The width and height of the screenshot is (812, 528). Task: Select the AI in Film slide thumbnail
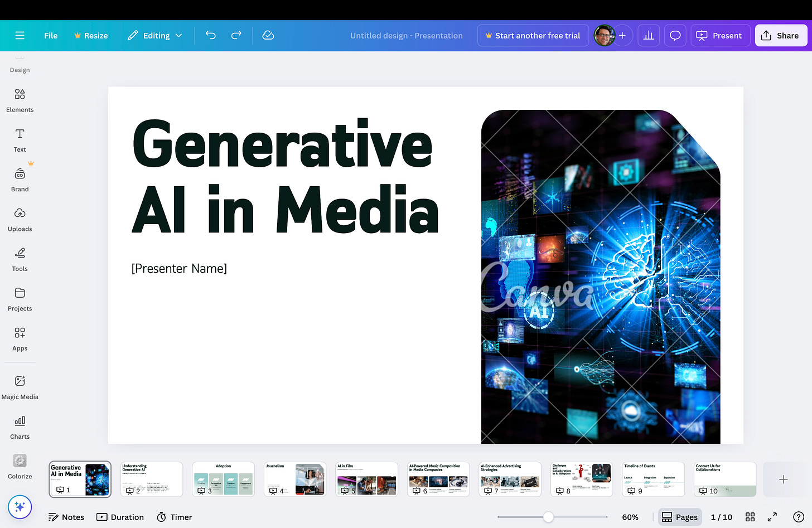coord(366,479)
